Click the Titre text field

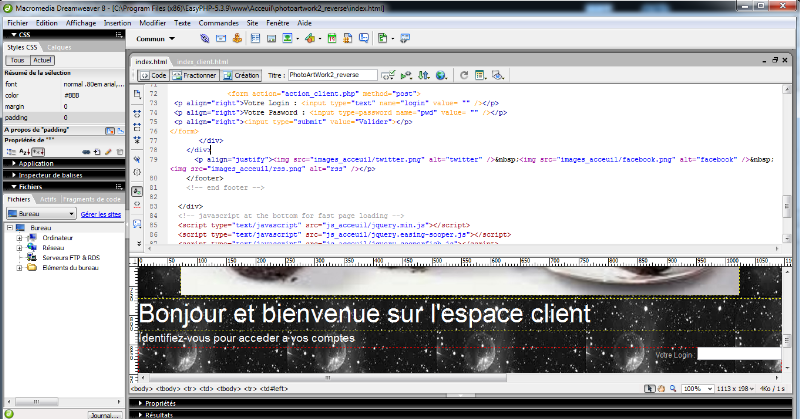[332, 75]
